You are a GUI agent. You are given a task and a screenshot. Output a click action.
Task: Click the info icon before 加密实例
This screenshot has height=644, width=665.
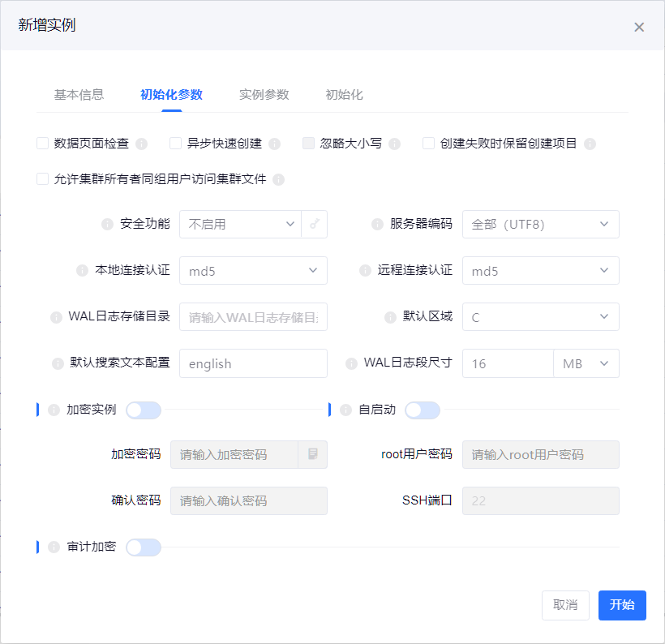tap(54, 410)
